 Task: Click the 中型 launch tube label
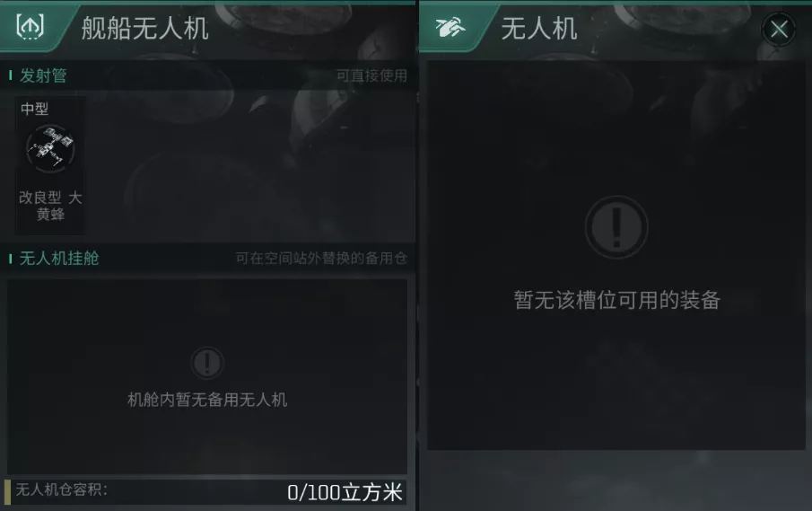[35, 109]
